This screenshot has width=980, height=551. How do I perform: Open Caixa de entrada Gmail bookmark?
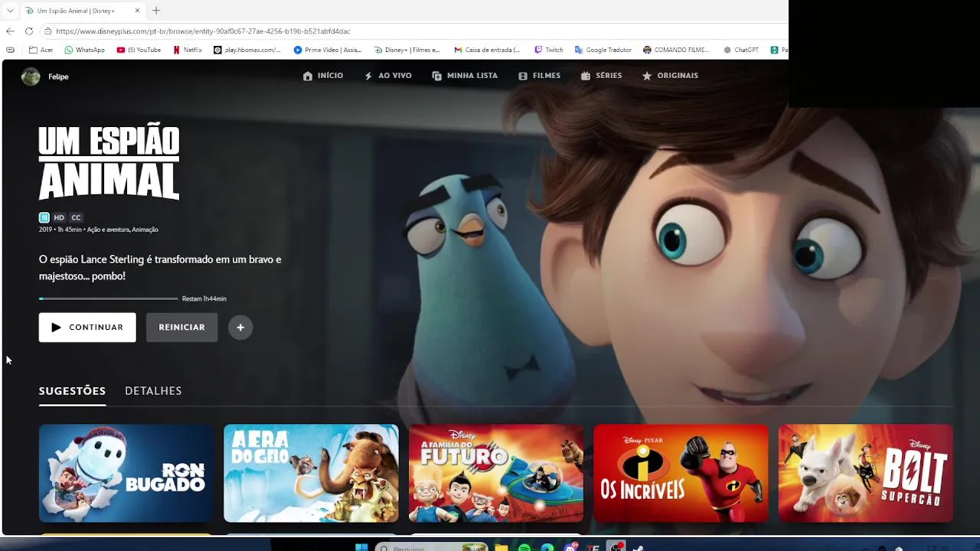[x=487, y=50]
